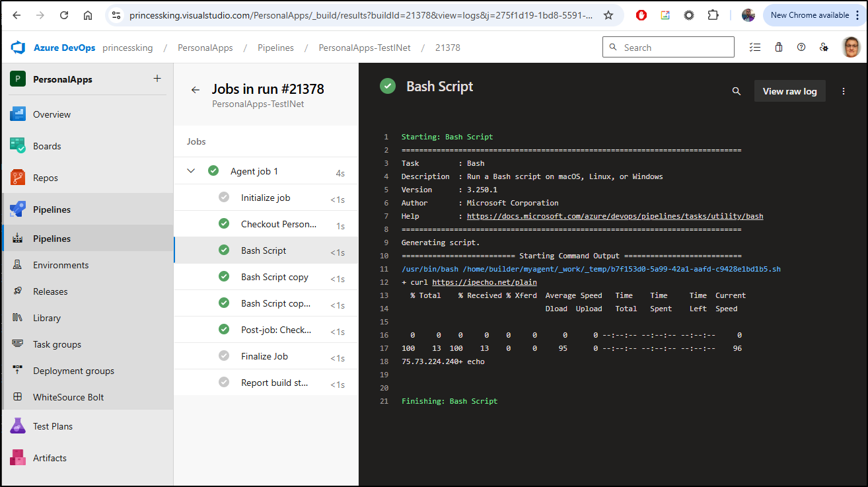Click the plus icon next to PersonalApps
The height and width of the screenshot is (487, 868).
157,79
